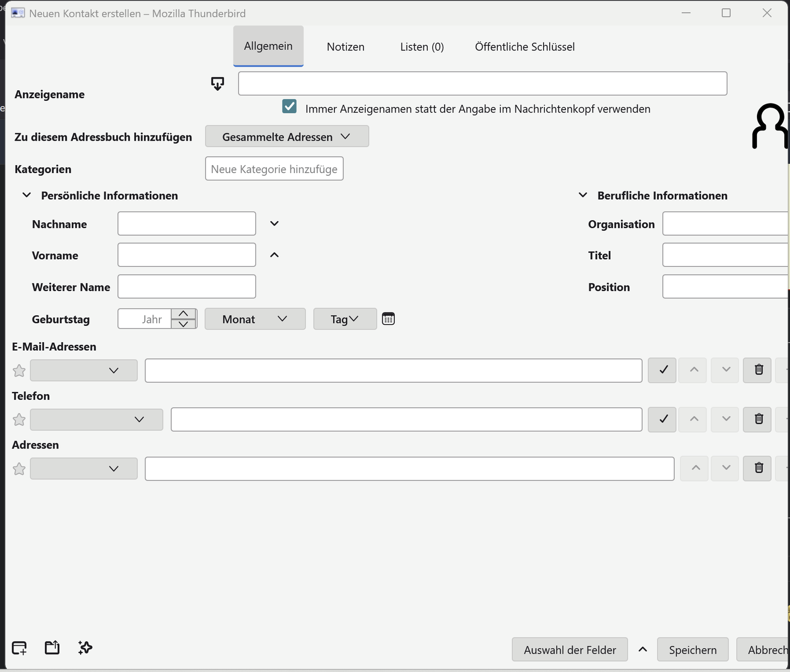Toggle the star for the Telefon entry
The width and height of the screenshot is (790, 672).
pyautogui.click(x=19, y=419)
